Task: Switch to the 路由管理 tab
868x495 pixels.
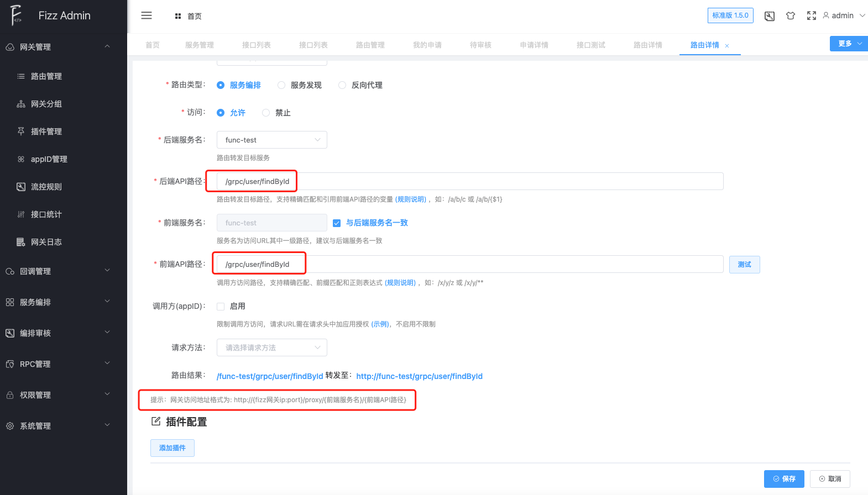Action: click(x=370, y=45)
